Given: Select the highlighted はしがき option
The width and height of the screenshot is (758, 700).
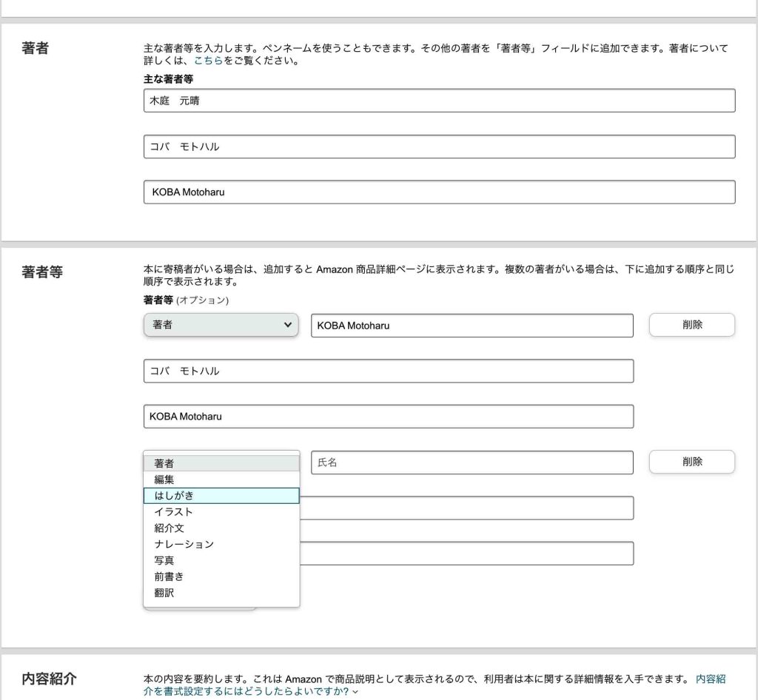Looking at the screenshot, I should (221, 496).
